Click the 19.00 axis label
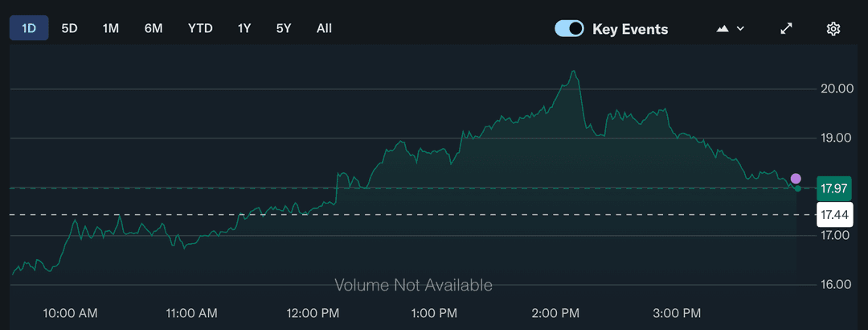 pyautogui.click(x=837, y=138)
